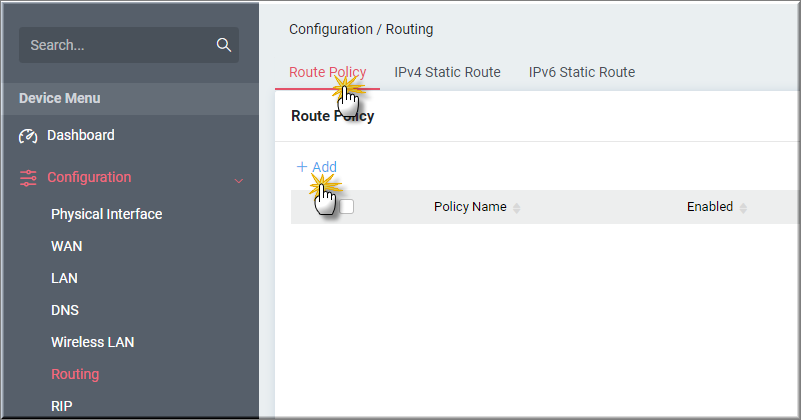Image resolution: width=801 pixels, height=420 pixels.
Task: Click the plus icon beside Add
Action: [x=302, y=167]
